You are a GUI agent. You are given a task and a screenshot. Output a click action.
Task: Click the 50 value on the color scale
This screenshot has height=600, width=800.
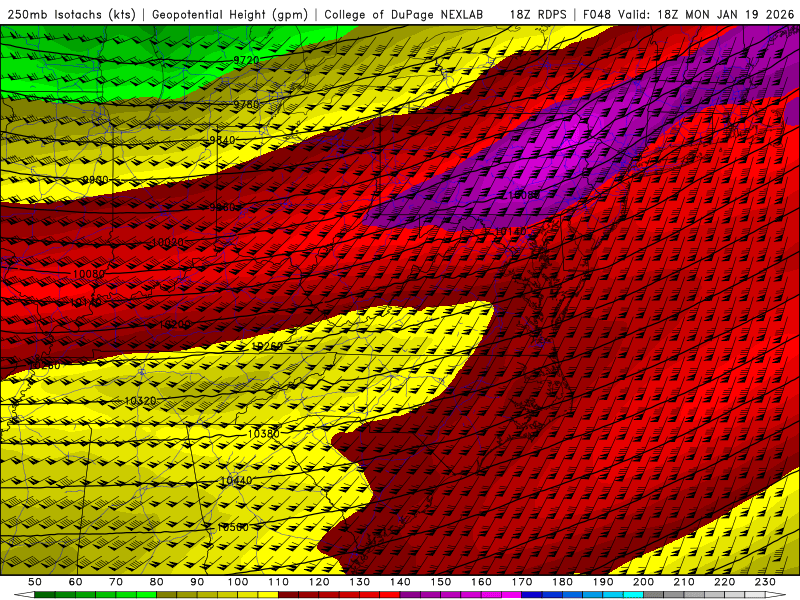point(34,582)
